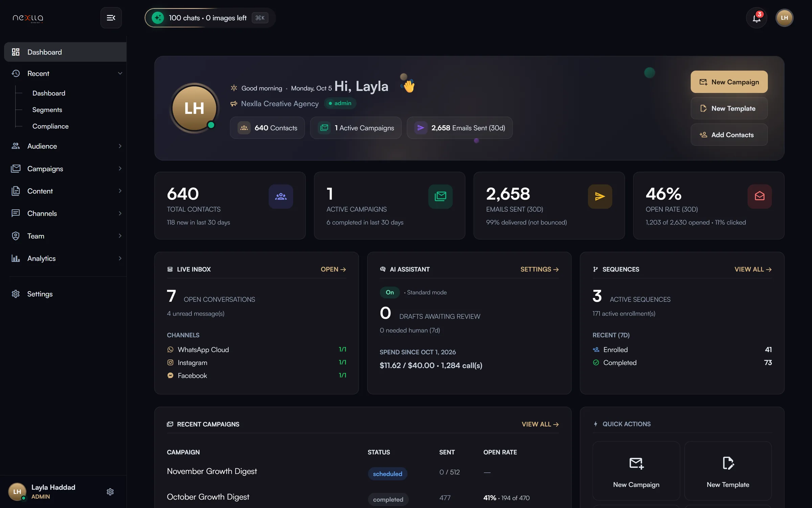Select Dashboard in the main sidebar

click(x=65, y=52)
